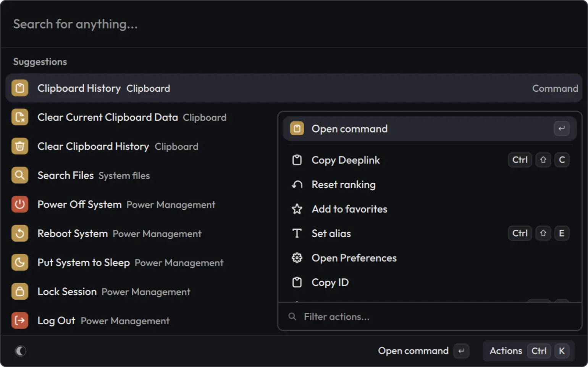Screen dimensions: 588x367
Task: Click the Clipboard History clipboard icon
Action: pyautogui.click(x=20, y=88)
